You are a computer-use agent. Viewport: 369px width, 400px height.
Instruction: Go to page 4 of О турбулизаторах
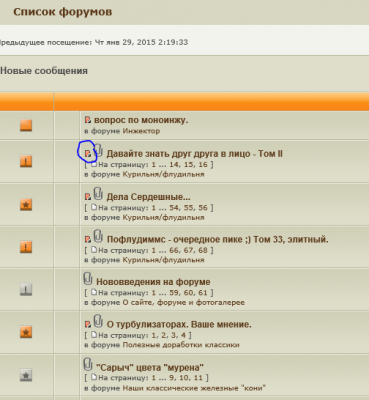pyautogui.click(x=183, y=335)
